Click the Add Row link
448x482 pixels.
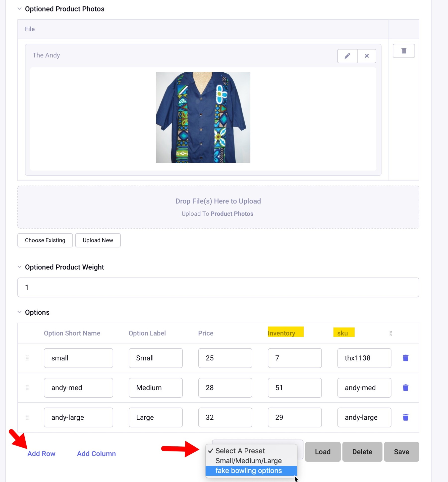pos(41,453)
